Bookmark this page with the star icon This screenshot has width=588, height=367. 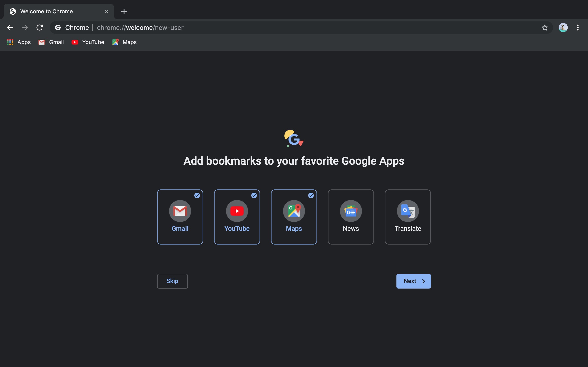click(x=545, y=28)
